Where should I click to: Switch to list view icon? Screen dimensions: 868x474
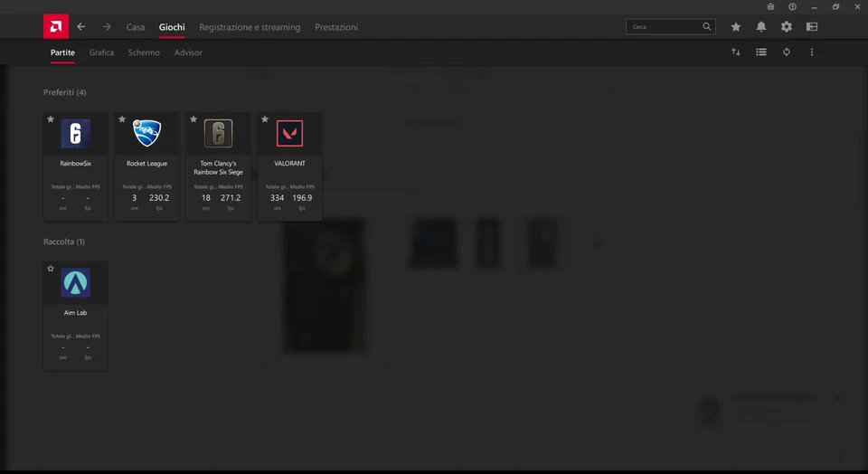(x=761, y=52)
